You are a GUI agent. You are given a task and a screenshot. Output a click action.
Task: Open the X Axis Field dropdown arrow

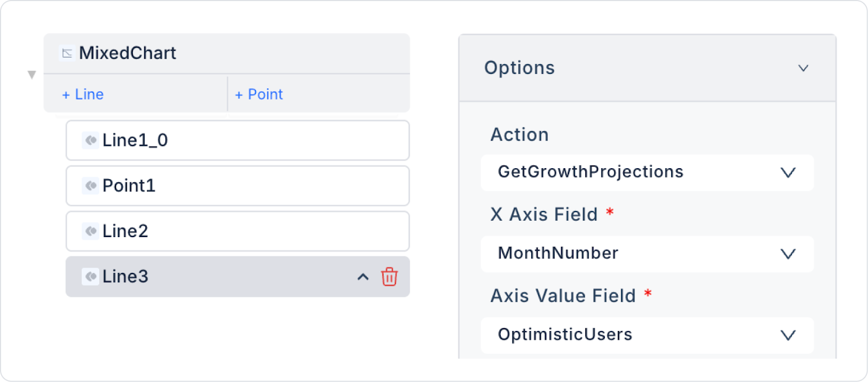coord(788,254)
